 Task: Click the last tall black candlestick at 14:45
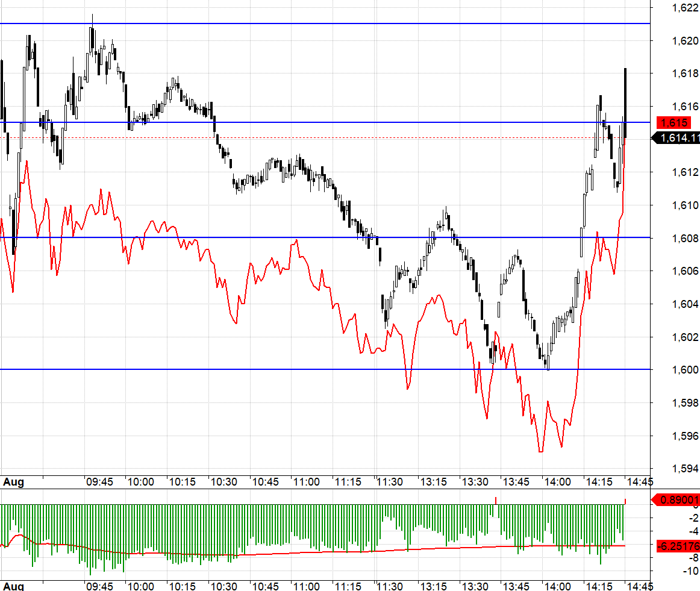(625, 103)
